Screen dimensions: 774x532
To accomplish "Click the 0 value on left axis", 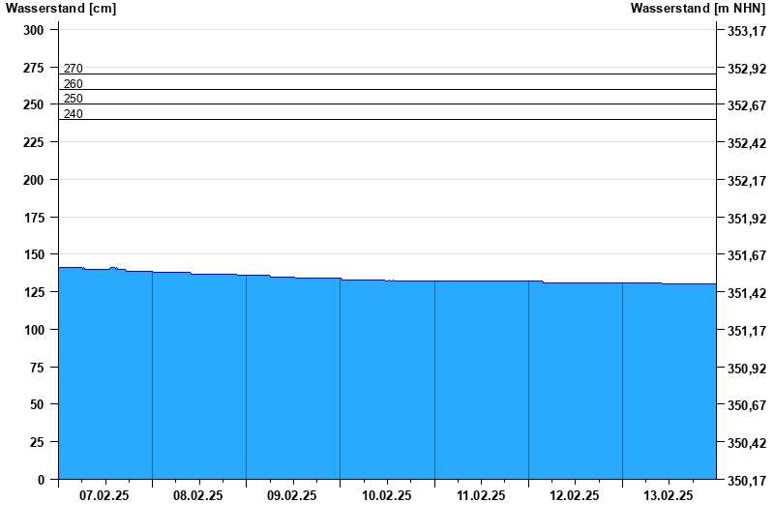I will click(x=41, y=480).
